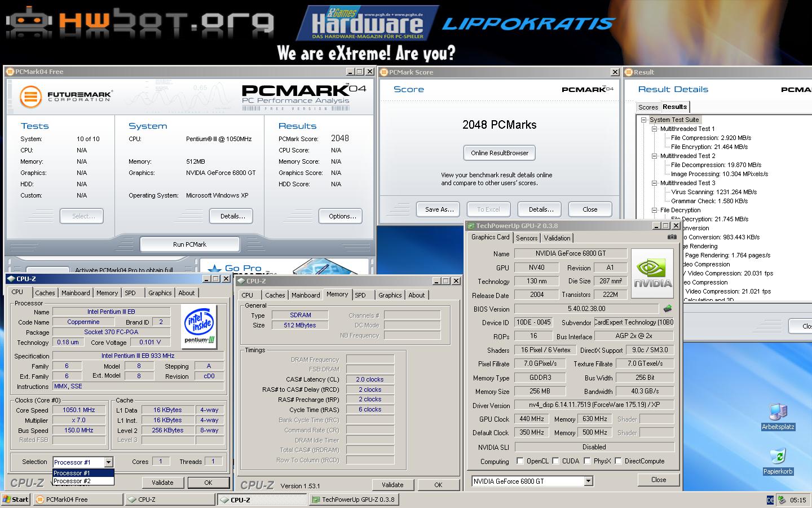
Task: Open About tab in CPU-Z memory window
Action: click(x=417, y=295)
